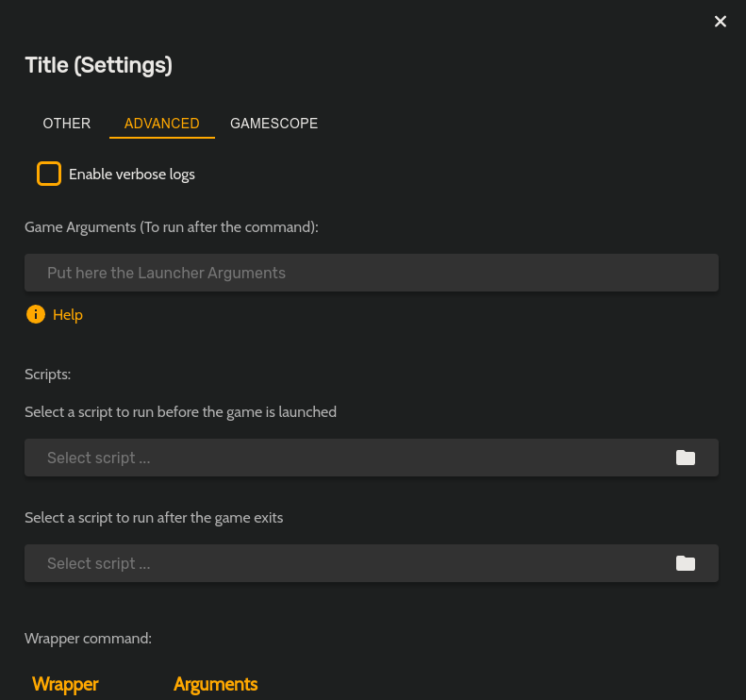Click the 'Wrapper command:' label
Image resolution: width=746 pixels, height=700 pixels.
(89, 639)
